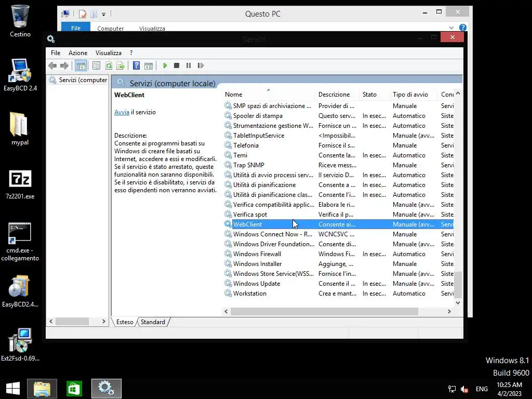This screenshot has height=399, width=532.
Task: Click the Export list toolbar icon
Action: pyautogui.click(x=121, y=65)
